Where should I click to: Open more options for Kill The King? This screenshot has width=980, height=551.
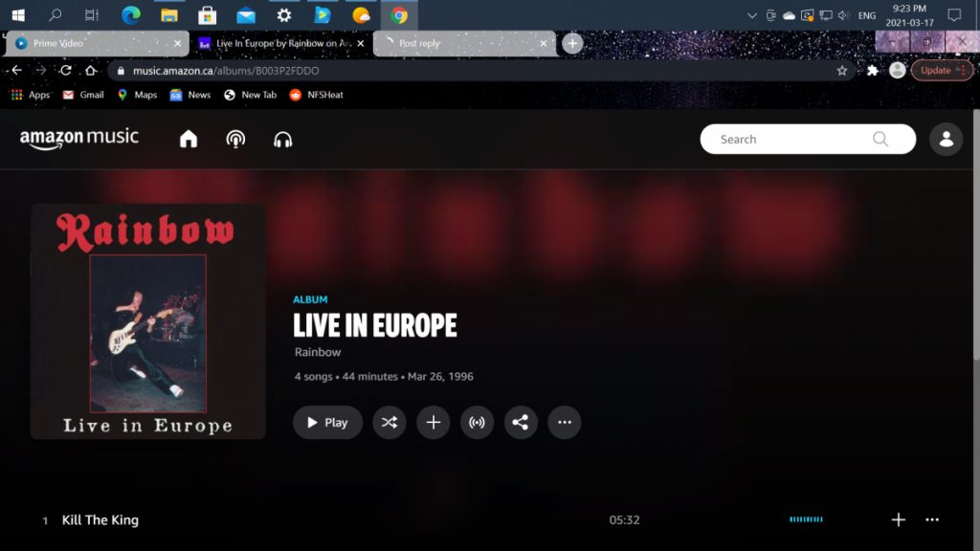tap(932, 519)
